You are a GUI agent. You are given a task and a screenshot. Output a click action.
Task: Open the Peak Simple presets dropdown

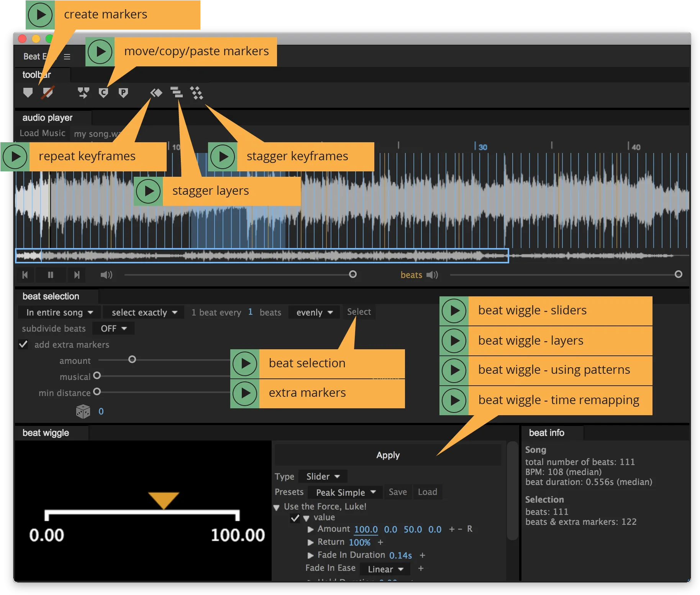pyautogui.click(x=346, y=492)
